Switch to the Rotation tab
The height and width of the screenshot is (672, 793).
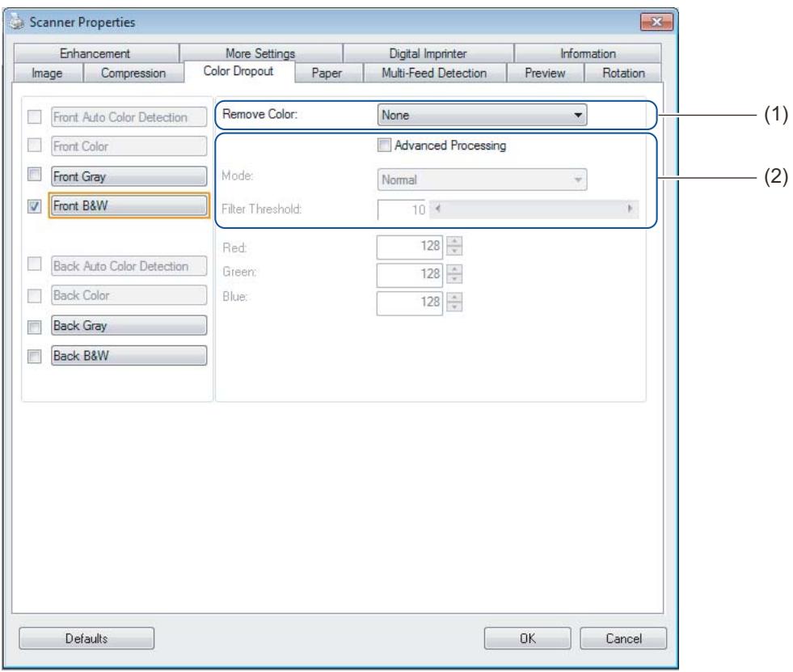click(x=623, y=73)
